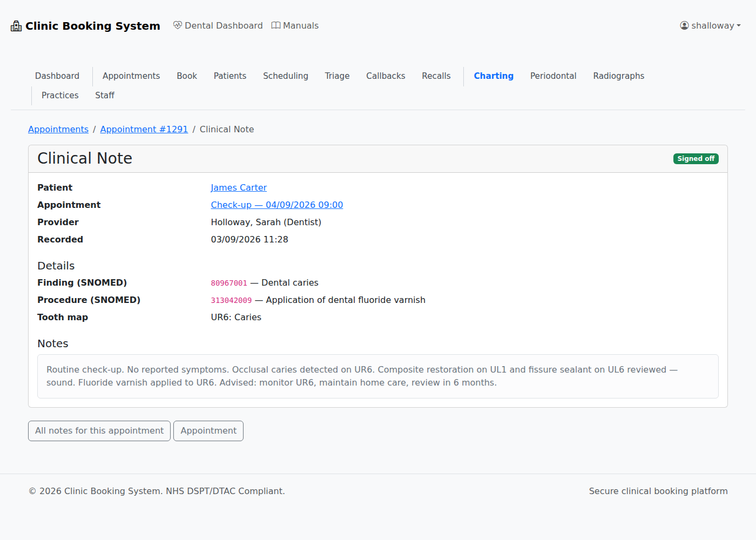The width and height of the screenshot is (756, 540).
Task: Click the Appointments breadcrumb link
Action: click(58, 130)
